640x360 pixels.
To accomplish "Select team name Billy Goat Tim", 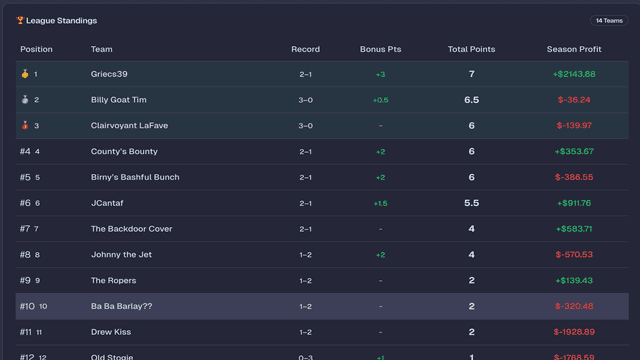I will coord(118,100).
